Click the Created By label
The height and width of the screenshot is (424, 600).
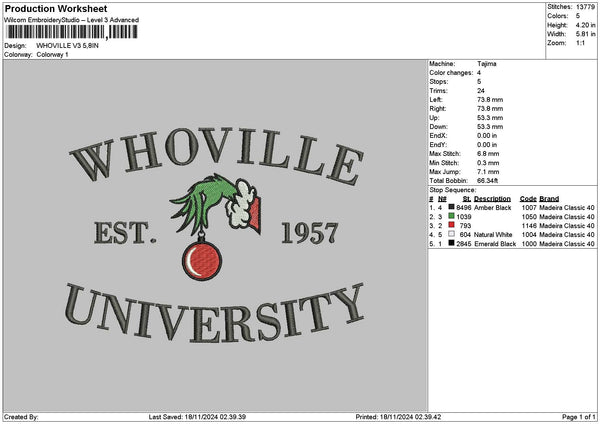point(21,417)
